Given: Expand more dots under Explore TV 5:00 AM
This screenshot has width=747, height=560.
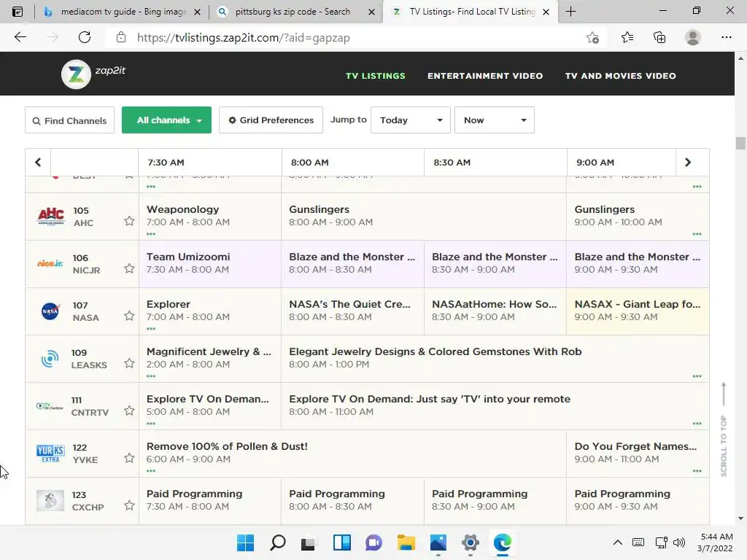Looking at the screenshot, I should tap(151, 424).
